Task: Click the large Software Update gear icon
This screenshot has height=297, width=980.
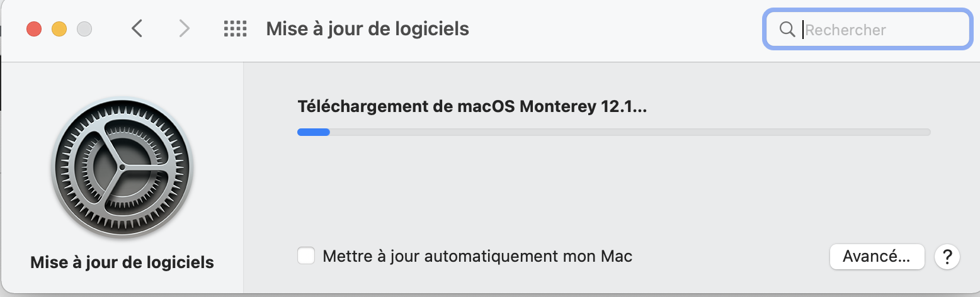Action: [x=122, y=168]
